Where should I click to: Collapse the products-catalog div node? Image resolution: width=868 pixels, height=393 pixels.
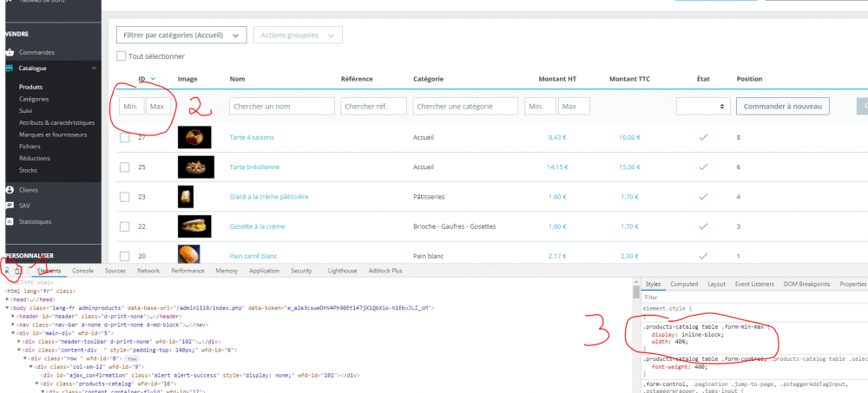(37, 383)
